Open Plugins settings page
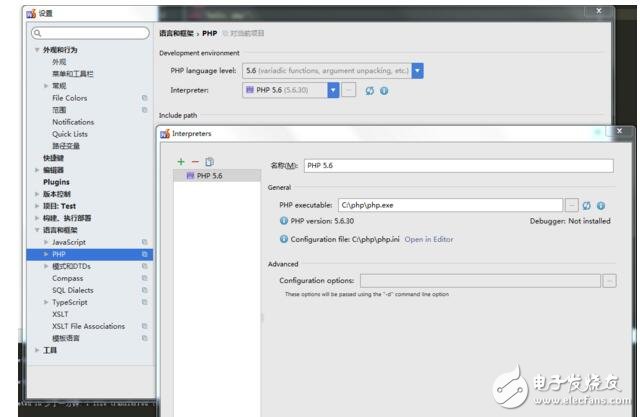Image resolution: width=640 pixels, height=417 pixels. [56, 182]
